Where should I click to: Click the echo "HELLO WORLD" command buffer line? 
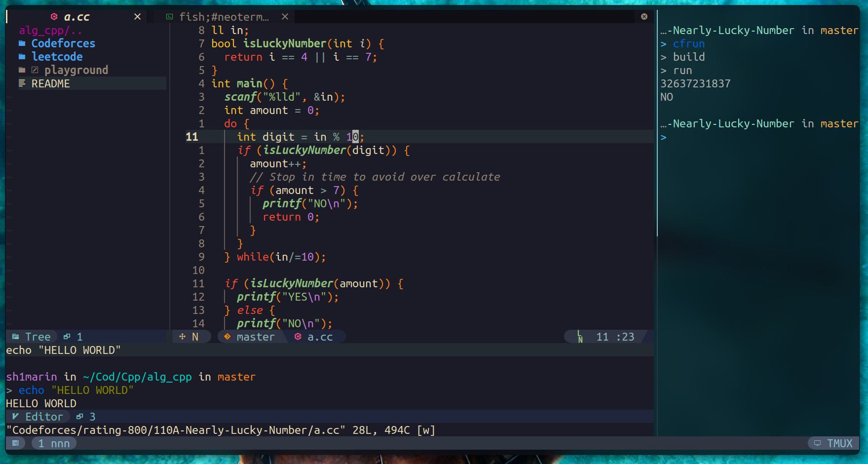point(63,350)
